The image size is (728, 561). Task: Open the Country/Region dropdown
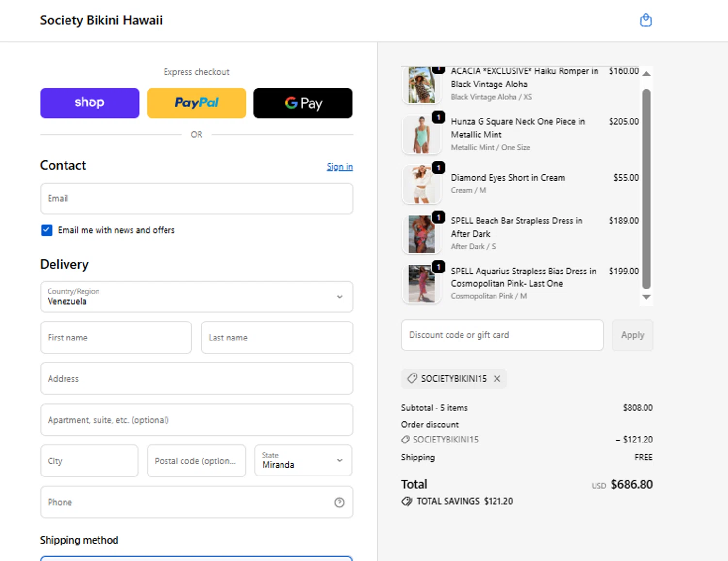[x=197, y=297]
